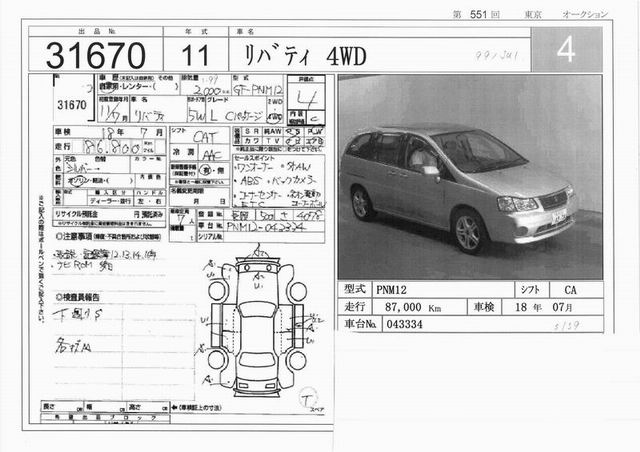Click the handwritten chassis number PNM12-043334
Screen dimensions: 640x452
click(x=266, y=227)
